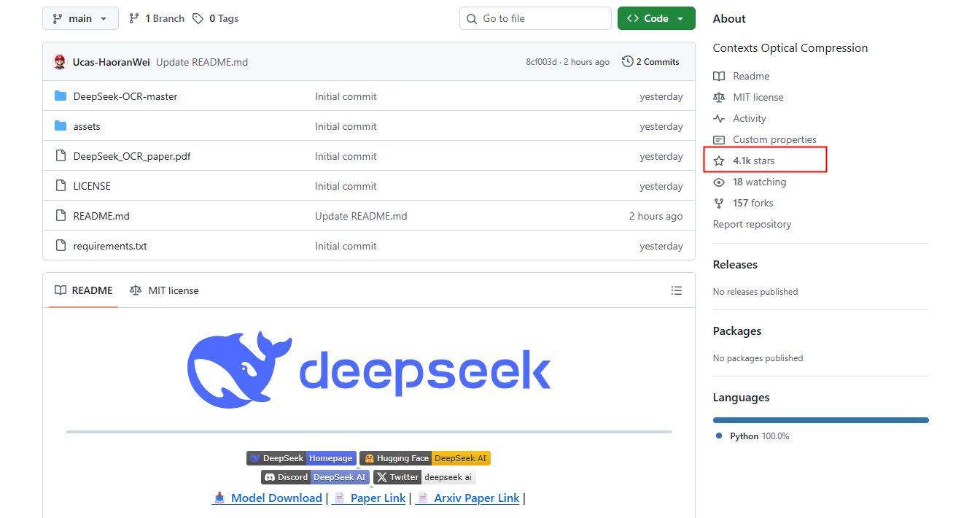Click the file icon beside README.md
This screenshot has height=518, width=980.
click(61, 216)
